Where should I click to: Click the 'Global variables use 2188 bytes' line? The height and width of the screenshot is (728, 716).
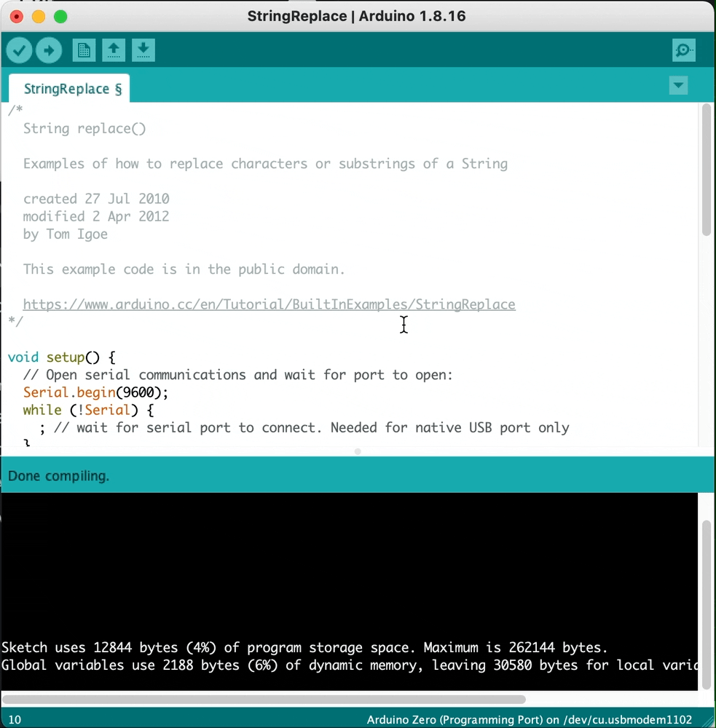point(350,665)
